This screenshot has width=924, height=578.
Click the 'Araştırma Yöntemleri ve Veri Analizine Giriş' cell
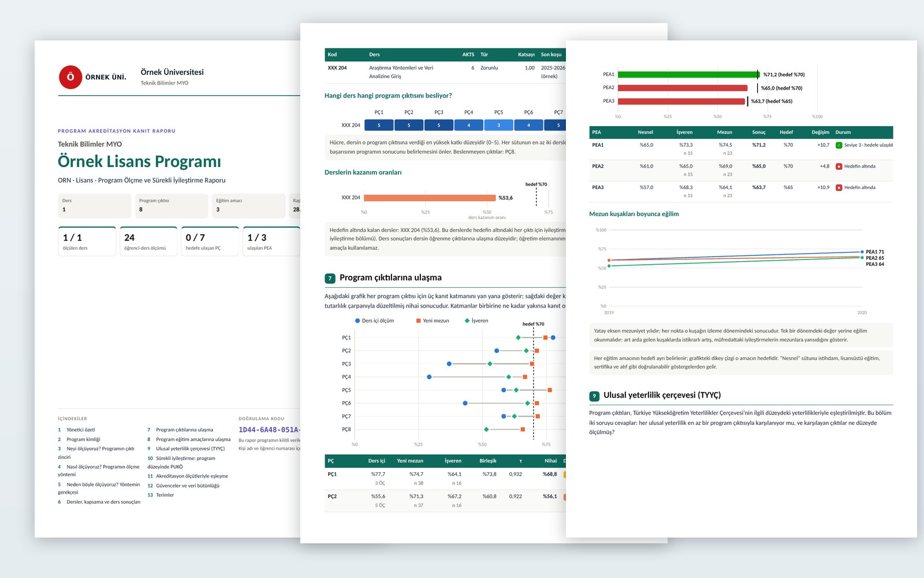coord(401,72)
